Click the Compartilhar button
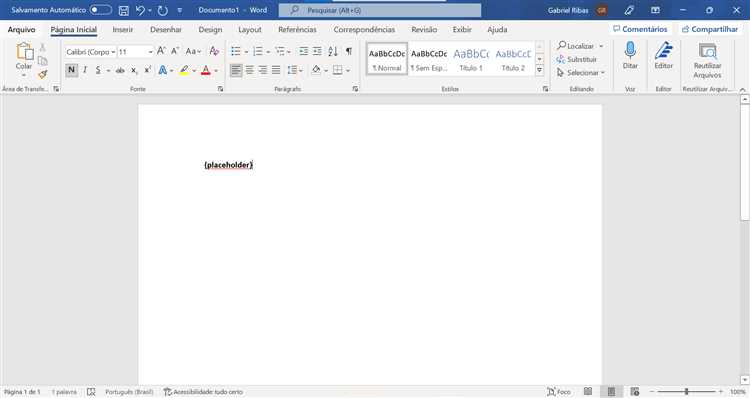Screen dimensions: 750x398 (x=710, y=29)
